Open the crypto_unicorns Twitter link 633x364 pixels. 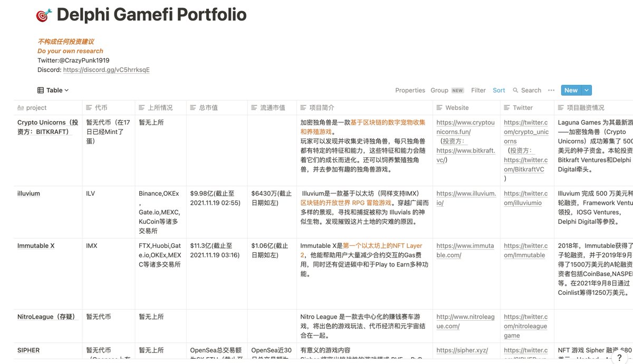526,132
